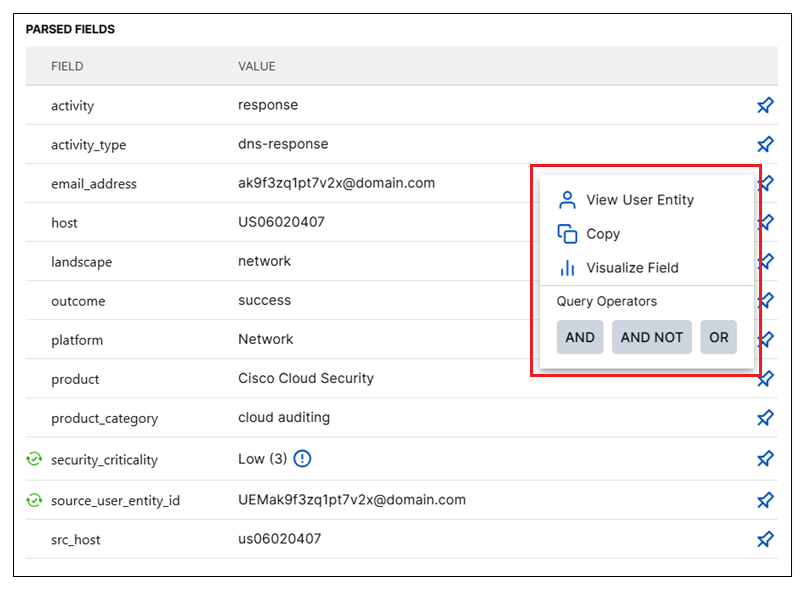This screenshot has width=803, height=589.
Task: Select Visualize Field menu option
Action: (x=632, y=268)
